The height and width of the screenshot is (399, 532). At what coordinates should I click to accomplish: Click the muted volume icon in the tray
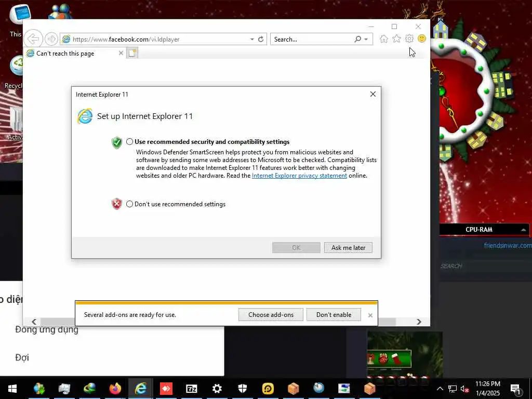465,389
